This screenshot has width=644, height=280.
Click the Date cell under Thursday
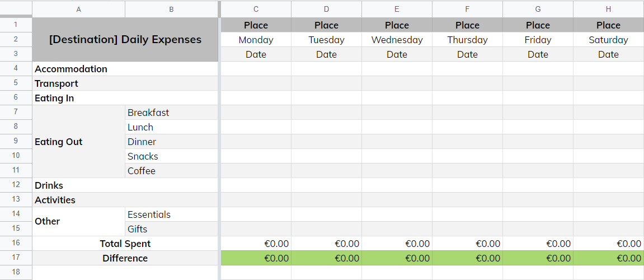467,54
